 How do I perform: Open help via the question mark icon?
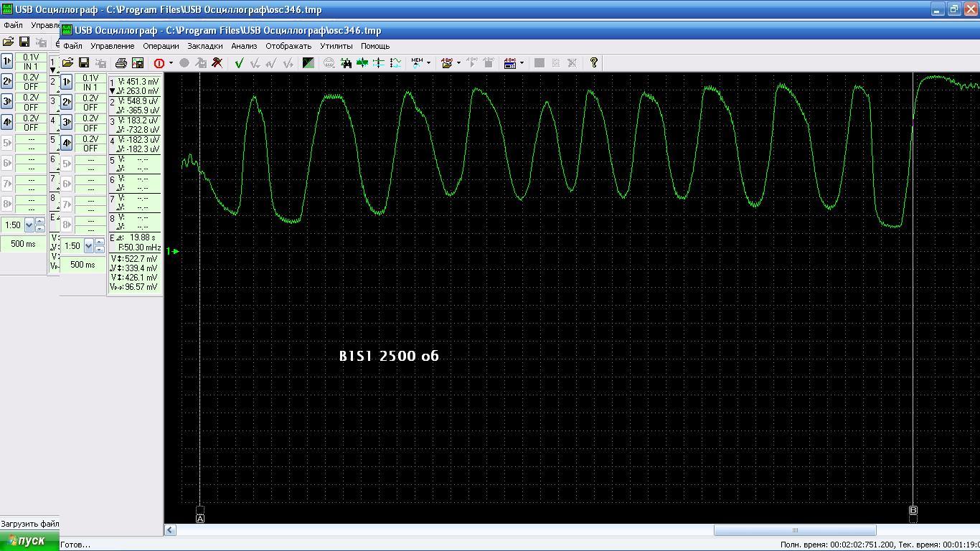click(593, 63)
